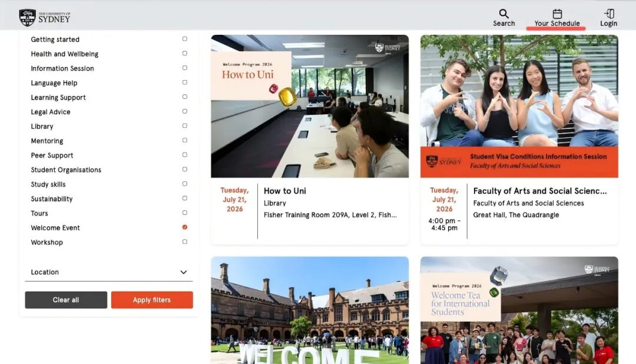Image resolution: width=636 pixels, height=364 pixels.
Task: Select the Peer Support checkbox
Action: pos(184,154)
